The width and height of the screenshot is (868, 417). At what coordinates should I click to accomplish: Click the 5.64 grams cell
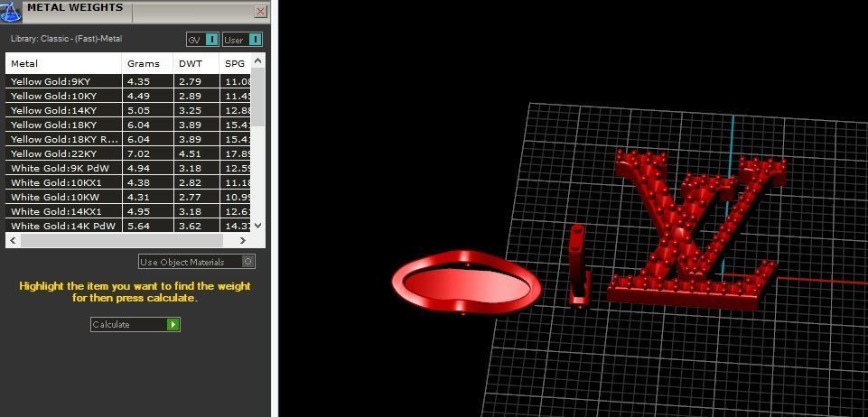(138, 226)
